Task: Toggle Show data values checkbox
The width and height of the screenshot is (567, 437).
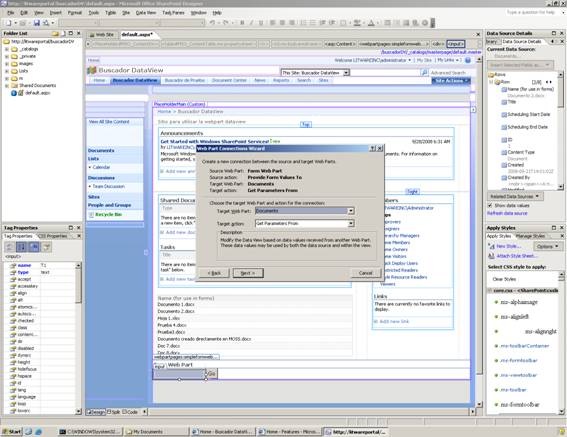Action: (490, 205)
